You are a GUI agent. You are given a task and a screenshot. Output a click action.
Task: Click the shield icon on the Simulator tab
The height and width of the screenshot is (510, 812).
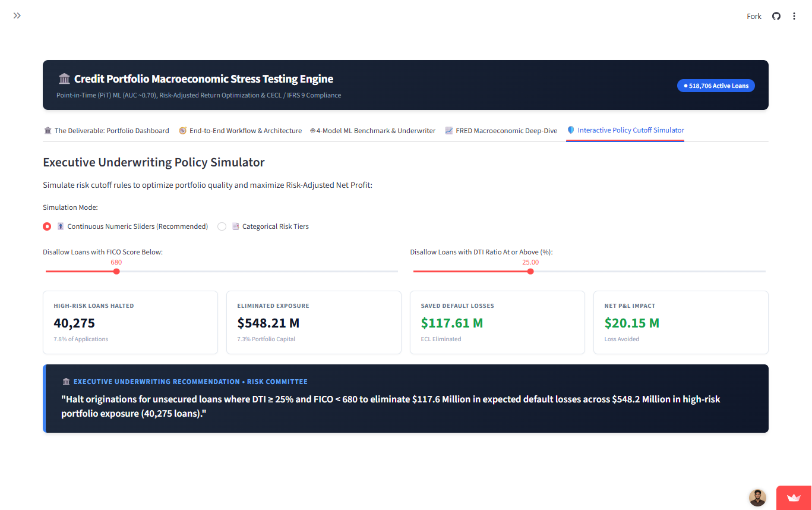(x=571, y=130)
